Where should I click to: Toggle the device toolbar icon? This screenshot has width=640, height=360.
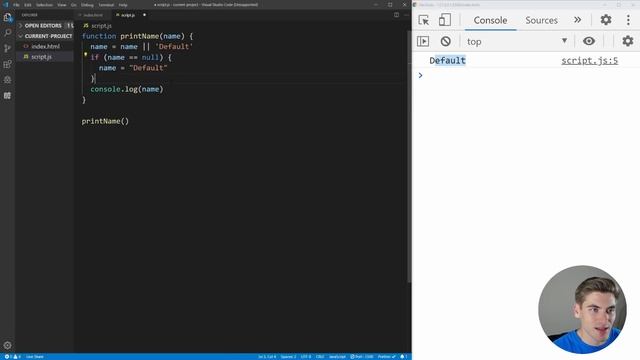click(x=445, y=20)
